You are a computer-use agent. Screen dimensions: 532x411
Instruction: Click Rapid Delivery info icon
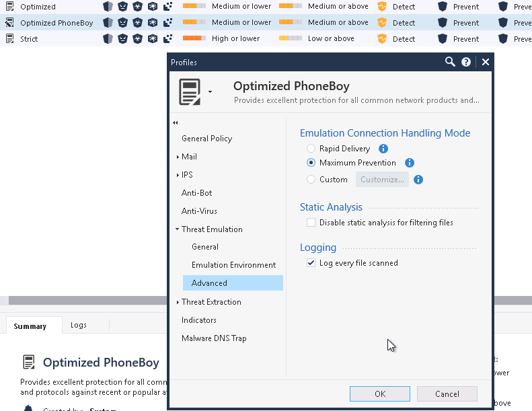click(x=383, y=149)
